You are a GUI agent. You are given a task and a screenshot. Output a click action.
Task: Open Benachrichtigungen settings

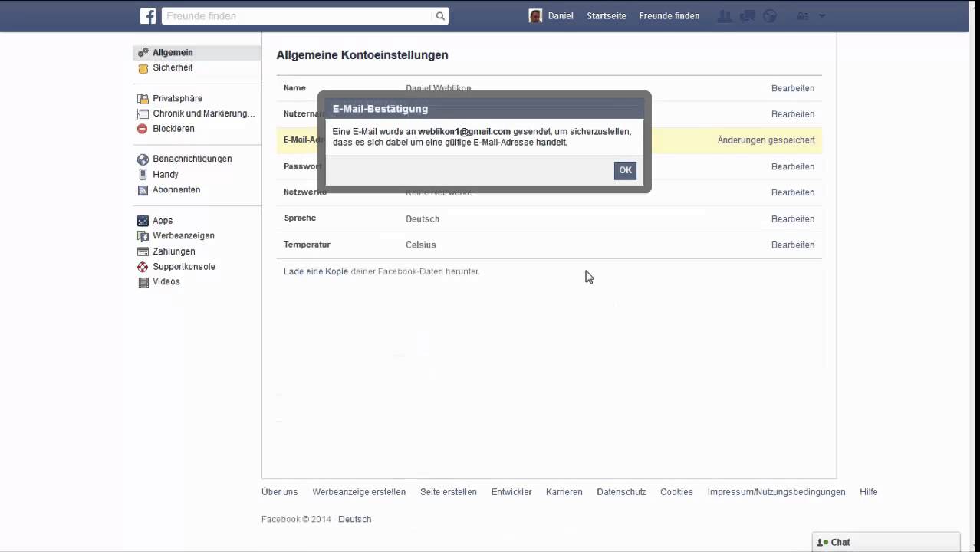[192, 159]
